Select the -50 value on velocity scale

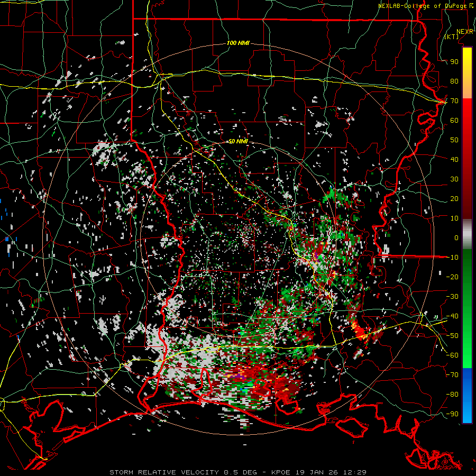[x=452, y=336]
